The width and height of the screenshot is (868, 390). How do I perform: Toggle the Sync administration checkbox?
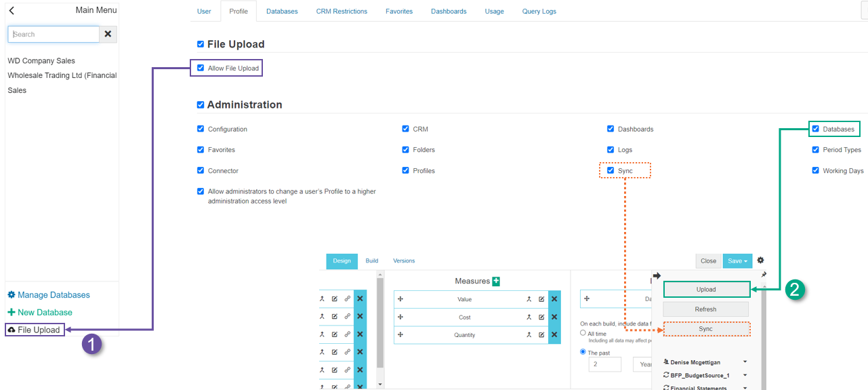click(x=611, y=171)
